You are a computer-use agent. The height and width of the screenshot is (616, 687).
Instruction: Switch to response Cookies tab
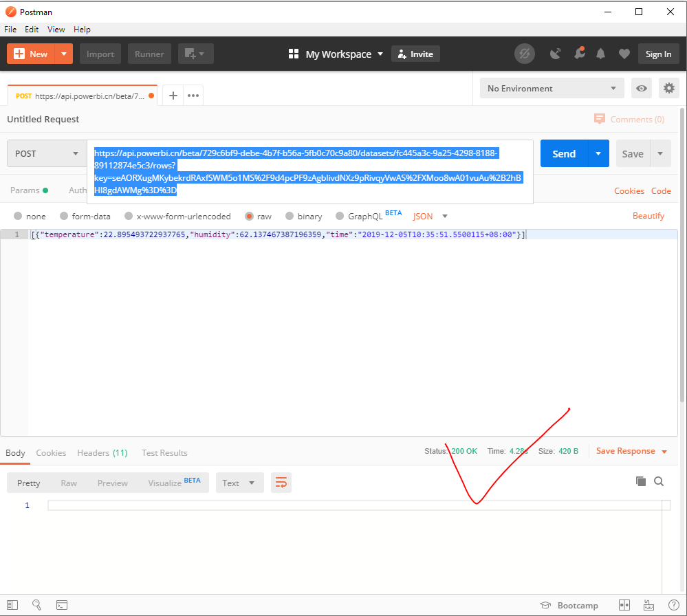pos(51,452)
